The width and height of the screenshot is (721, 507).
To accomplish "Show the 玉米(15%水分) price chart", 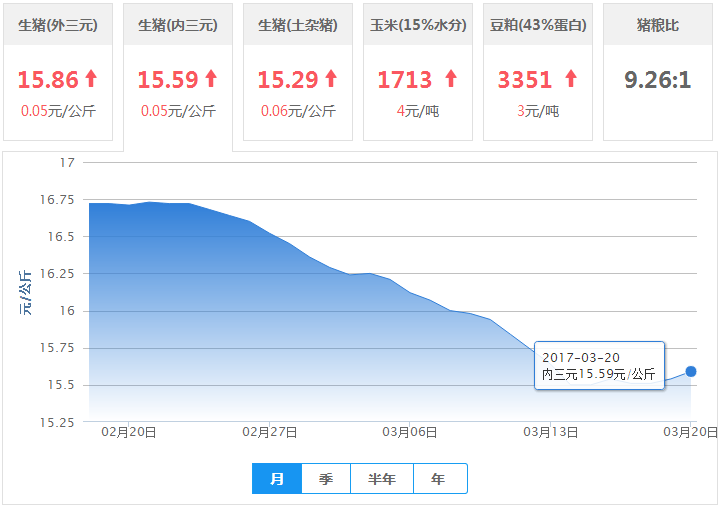I will pyautogui.click(x=417, y=25).
